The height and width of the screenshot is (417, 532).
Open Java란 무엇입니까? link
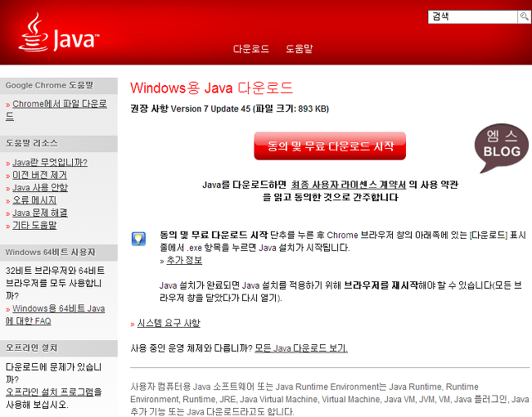click(x=50, y=163)
